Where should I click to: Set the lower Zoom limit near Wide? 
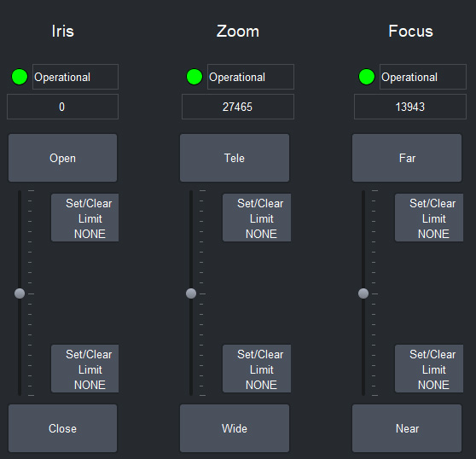pos(257,369)
